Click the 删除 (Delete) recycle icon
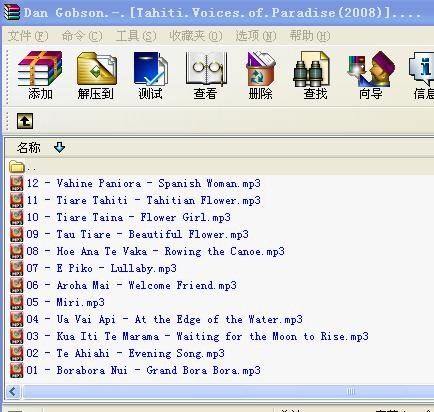Viewport: 434px width, 412px height. [x=260, y=75]
